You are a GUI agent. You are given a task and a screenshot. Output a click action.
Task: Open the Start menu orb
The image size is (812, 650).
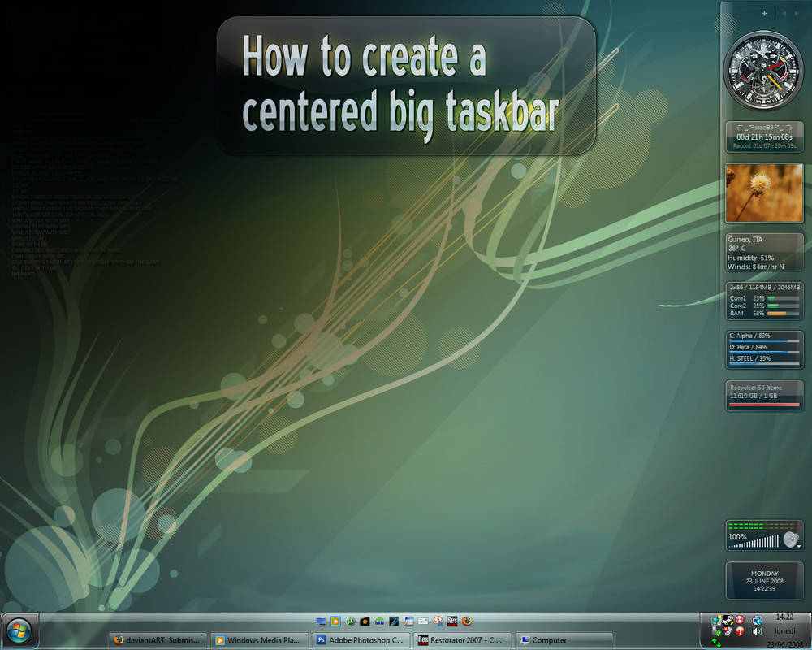pos(18,630)
